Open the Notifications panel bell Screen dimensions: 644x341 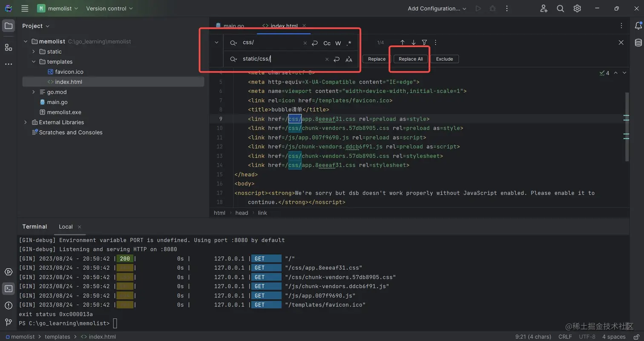[x=638, y=26]
